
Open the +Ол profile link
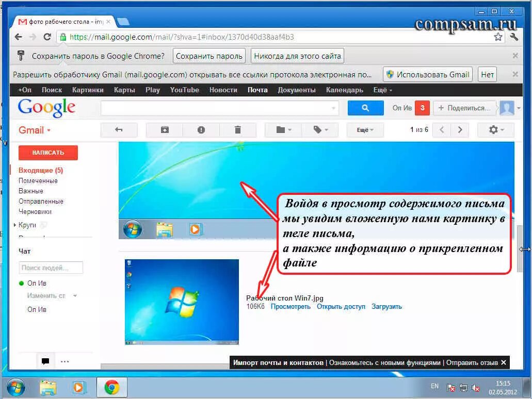24,90
